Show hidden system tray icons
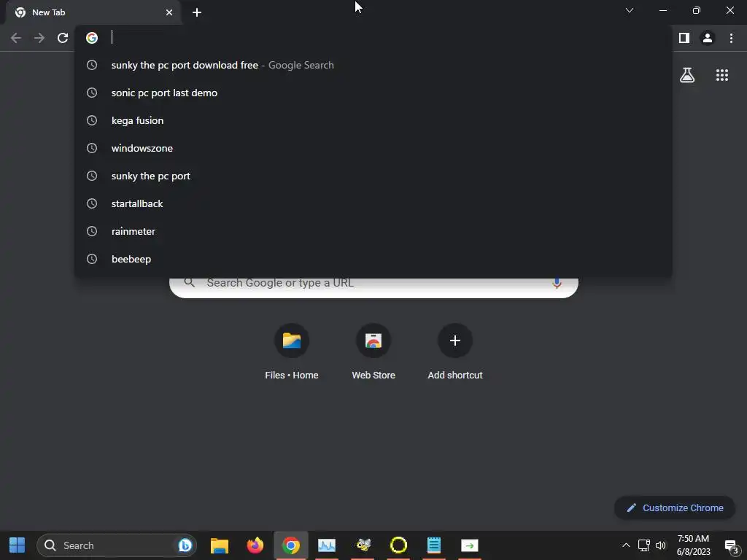This screenshot has height=560, width=747. point(626,545)
